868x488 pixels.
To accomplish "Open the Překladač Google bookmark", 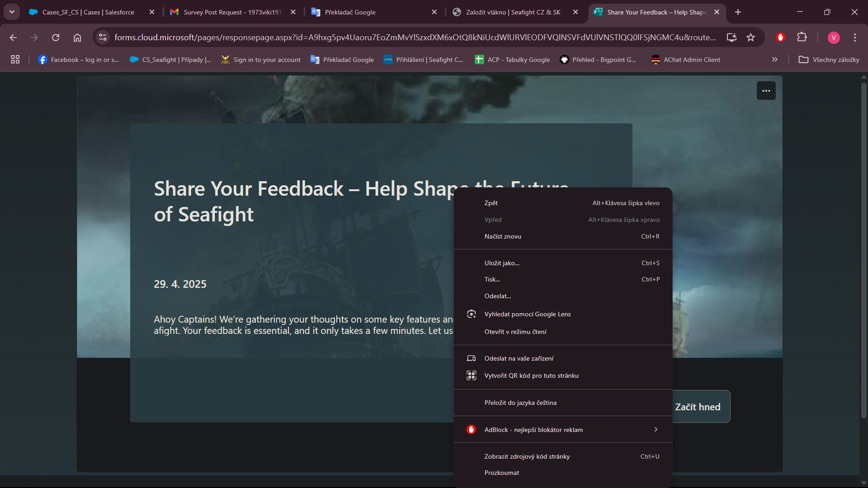I will 342,60.
